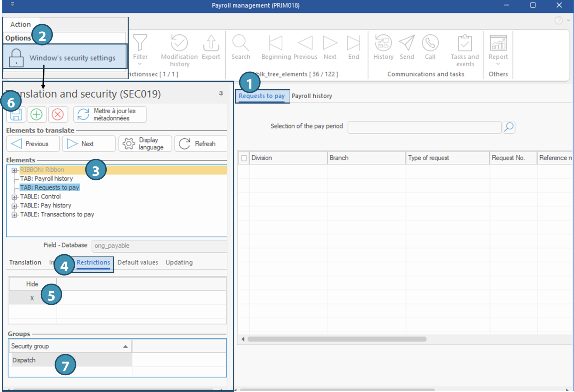Expand the RIBBON: Ribbon tree node
This screenshot has width=574, height=392.
tap(14, 170)
